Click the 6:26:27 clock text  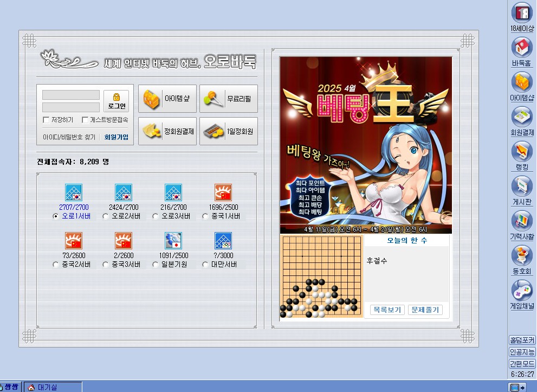point(522,374)
